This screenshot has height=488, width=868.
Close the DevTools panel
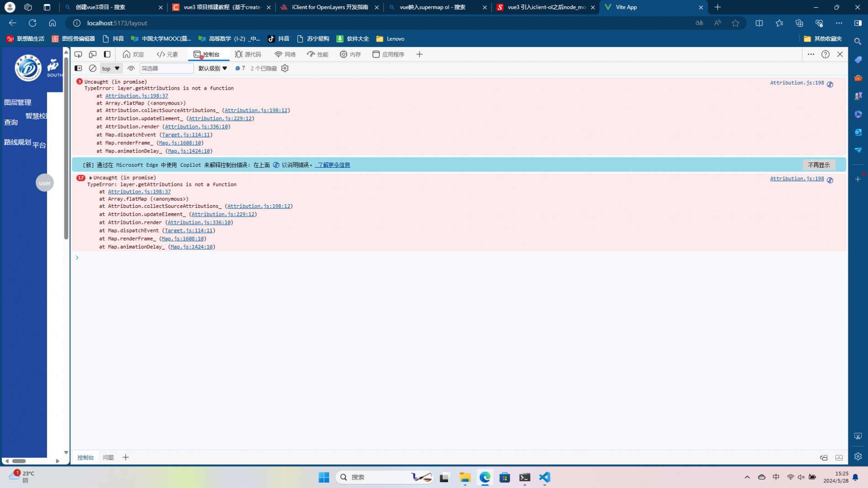840,54
